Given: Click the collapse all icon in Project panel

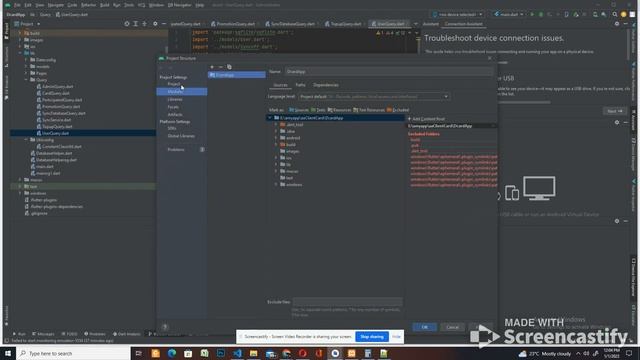Looking at the screenshot, I should (144, 24).
